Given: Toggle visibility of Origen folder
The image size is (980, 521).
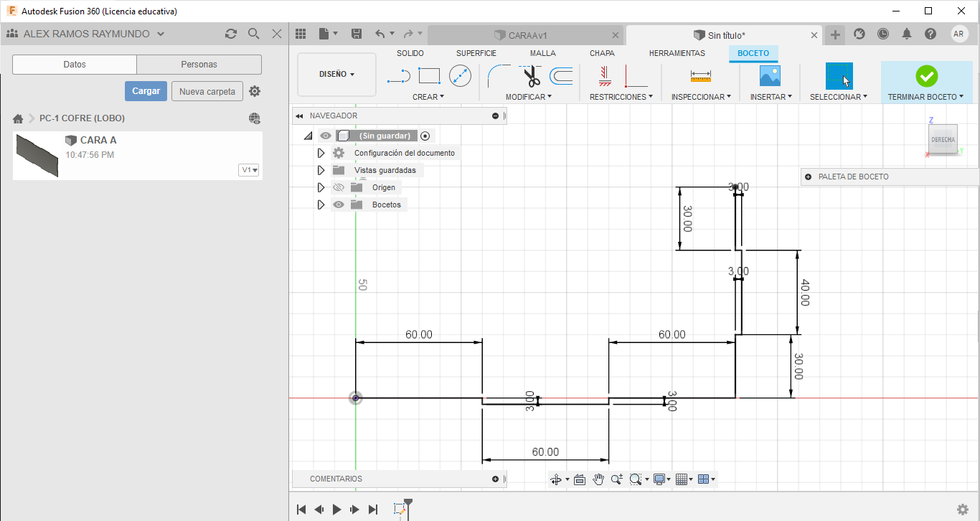Looking at the screenshot, I should [339, 187].
